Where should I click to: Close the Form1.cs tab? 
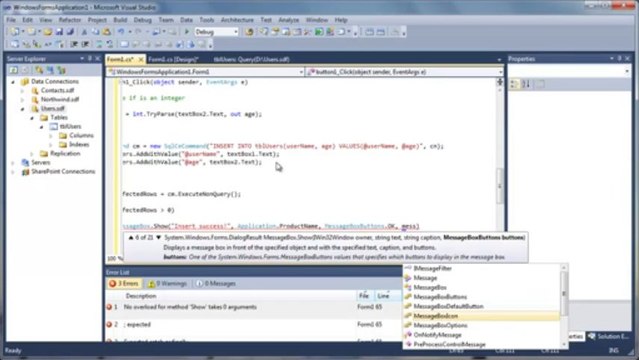pos(141,60)
